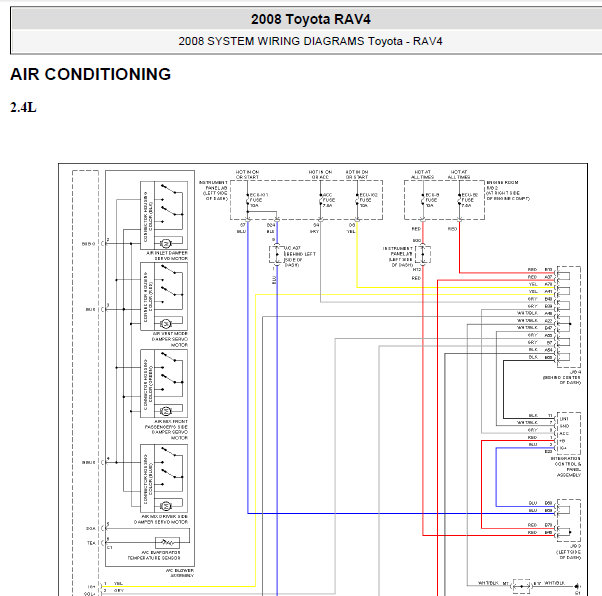Viewport: 602px width, 596px height.
Task: Click the "GRY" label below the ACC fuse
Action: (314, 232)
